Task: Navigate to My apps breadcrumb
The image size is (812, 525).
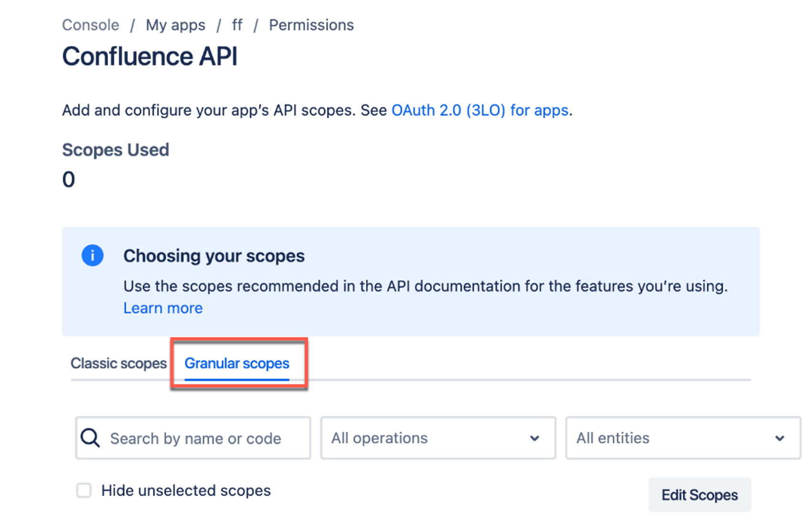Action: pyautogui.click(x=175, y=25)
